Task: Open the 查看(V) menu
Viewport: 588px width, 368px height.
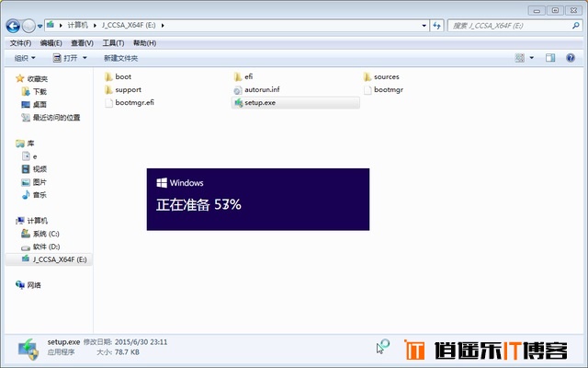Action: pyautogui.click(x=82, y=43)
